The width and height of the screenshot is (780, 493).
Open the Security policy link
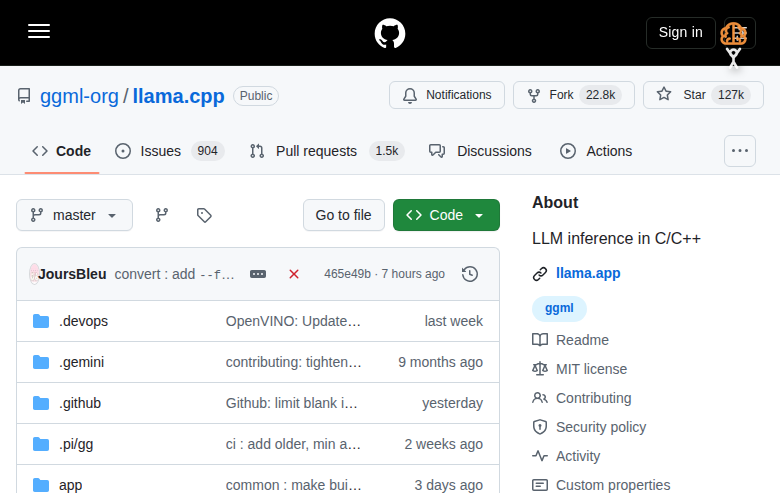(601, 427)
